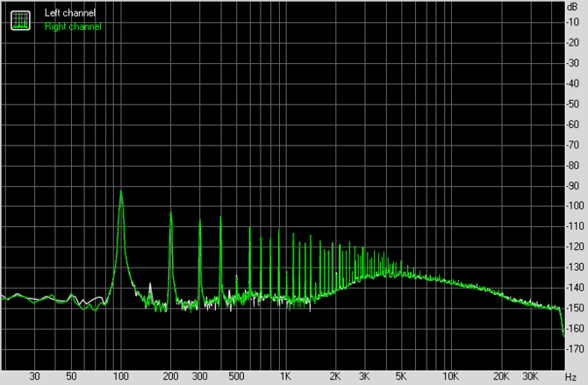Click the '5K' frequency axis label
Image resolution: width=588 pixels, height=385 pixels.
(x=400, y=376)
